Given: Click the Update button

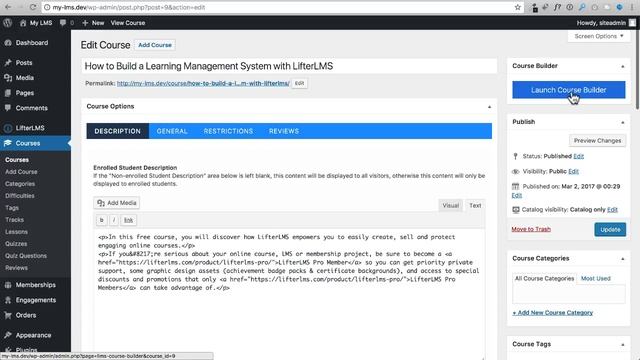Looking at the screenshot, I should [610, 229].
